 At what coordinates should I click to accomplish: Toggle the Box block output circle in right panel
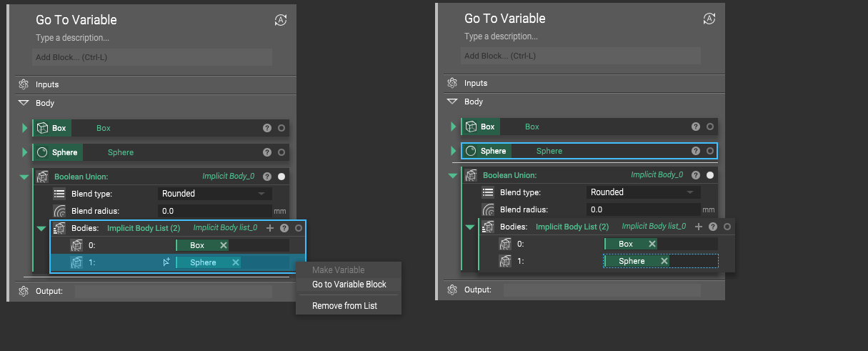(x=710, y=127)
